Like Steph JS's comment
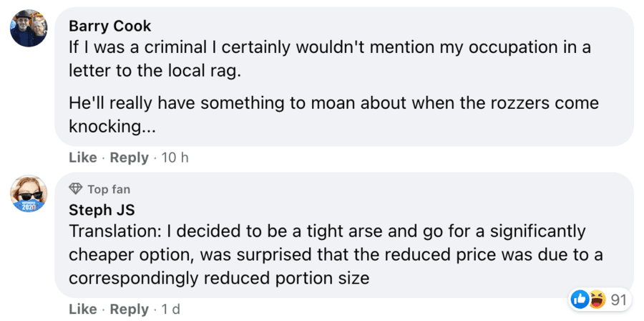The width and height of the screenshot is (644, 321). pos(82,309)
